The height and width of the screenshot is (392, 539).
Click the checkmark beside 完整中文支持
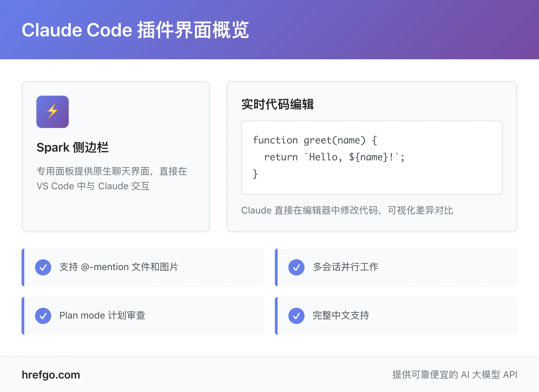click(x=296, y=315)
